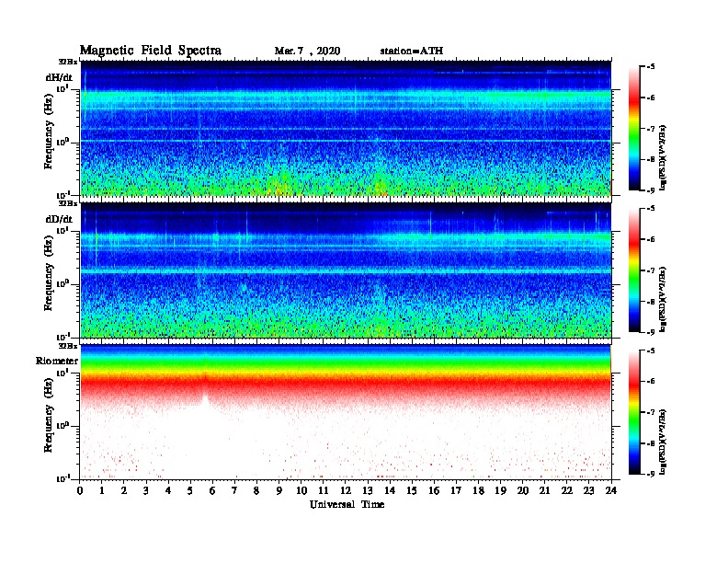Click the color bar beside the dH/dt panel
Viewport: 728px width, 563px height.
(x=634, y=129)
